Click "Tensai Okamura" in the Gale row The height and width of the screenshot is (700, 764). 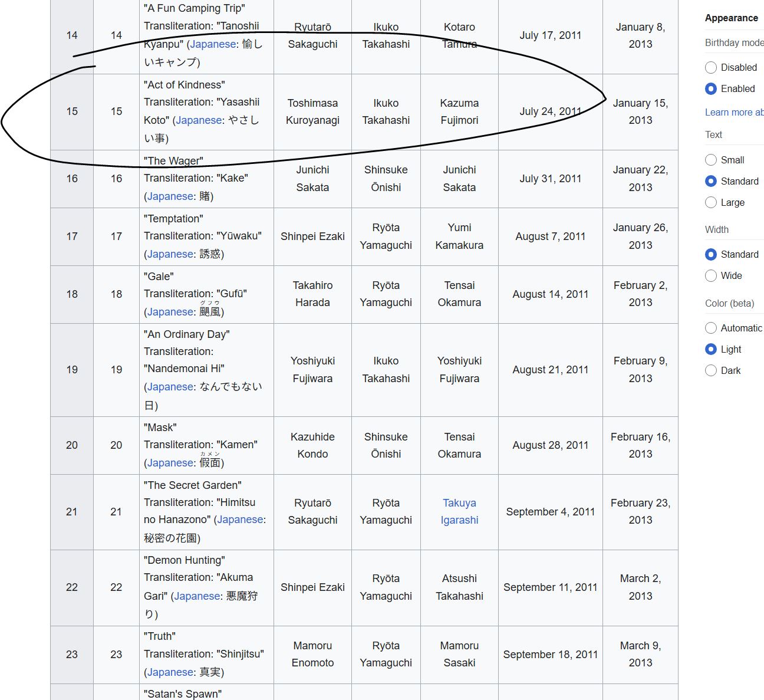(459, 294)
